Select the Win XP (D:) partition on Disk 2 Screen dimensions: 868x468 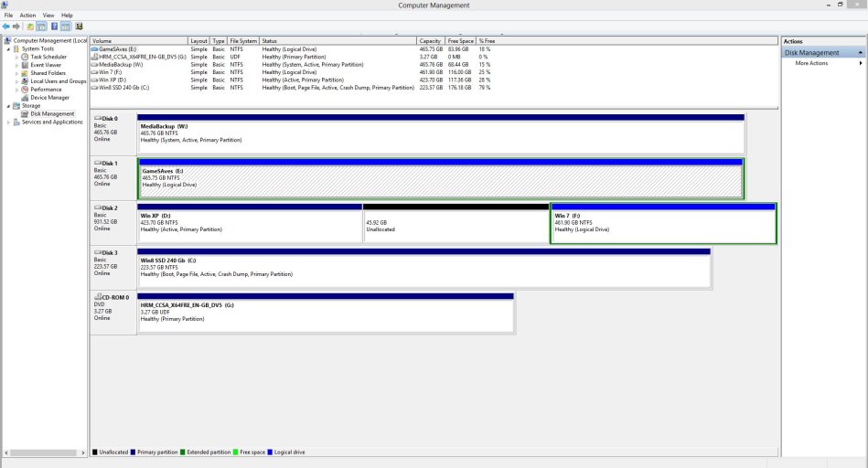click(250, 223)
